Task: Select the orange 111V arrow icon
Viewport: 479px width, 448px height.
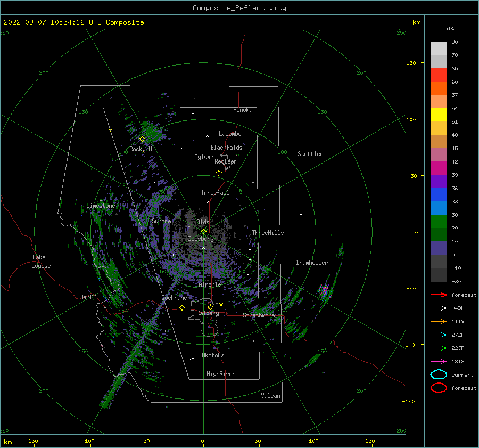Action: pos(439,321)
